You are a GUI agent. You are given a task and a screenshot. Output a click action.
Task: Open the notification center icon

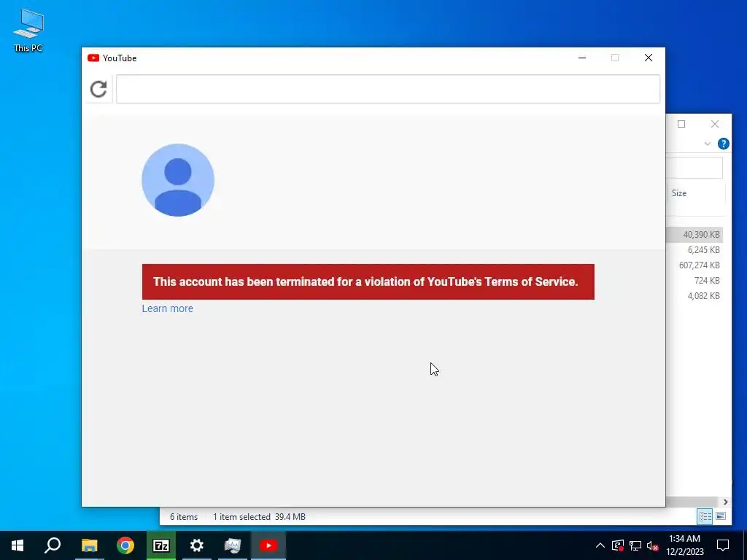(723, 545)
